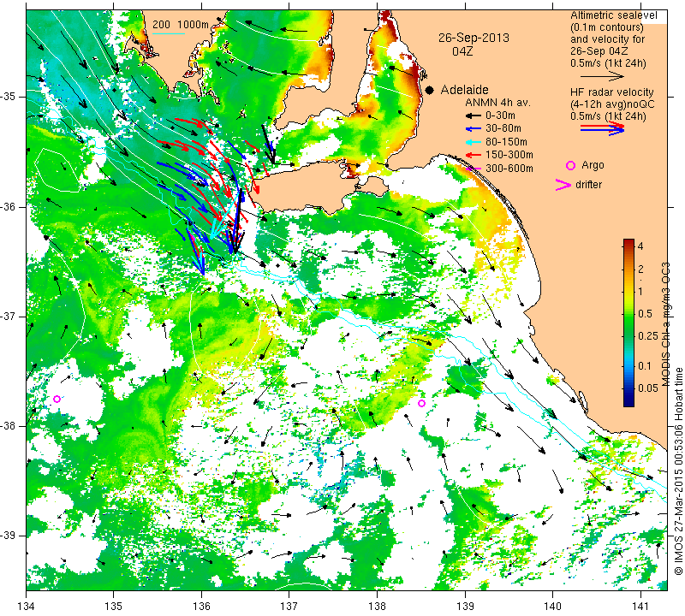
Task: Click the '80-150m' depth label
Action: coord(506,142)
